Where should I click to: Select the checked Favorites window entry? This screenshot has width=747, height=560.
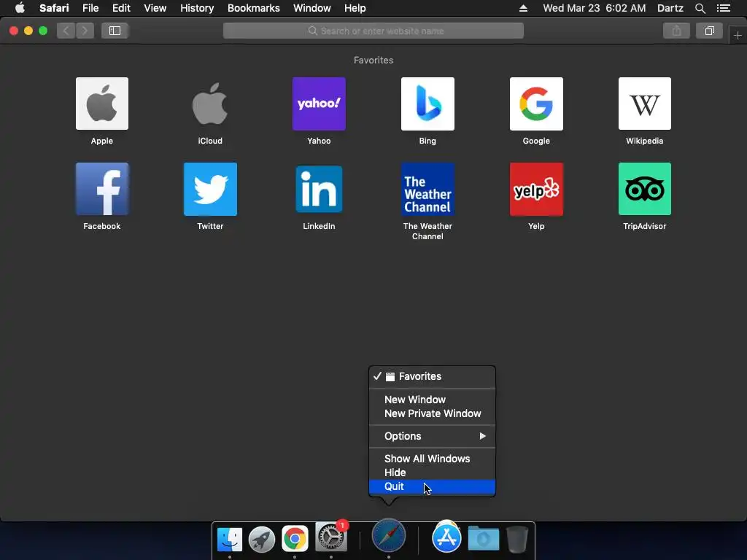pyautogui.click(x=432, y=377)
